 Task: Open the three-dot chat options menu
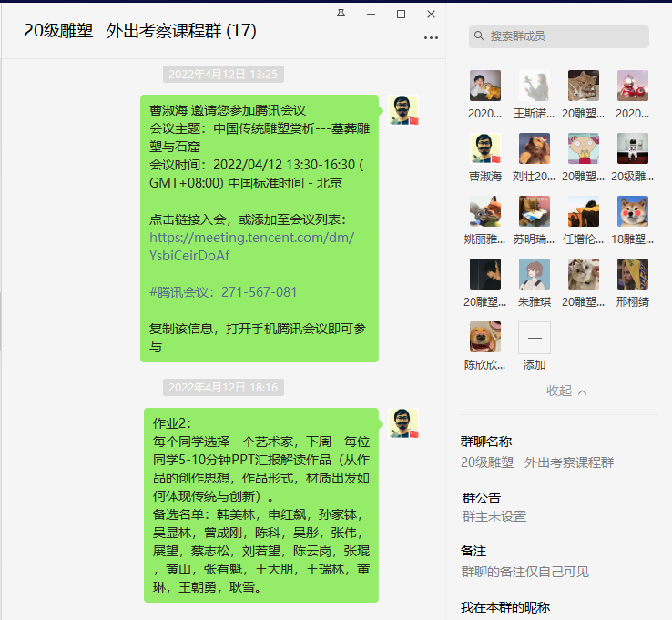[431, 38]
